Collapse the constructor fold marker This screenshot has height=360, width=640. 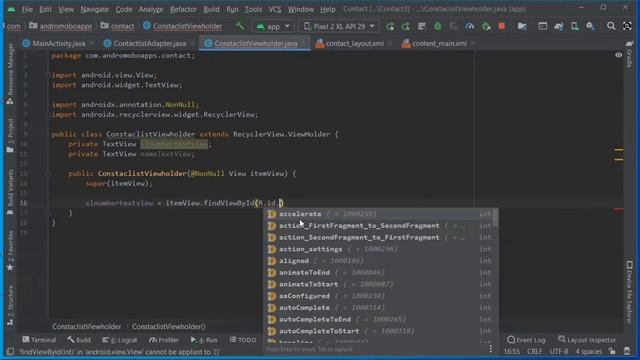coord(48,173)
